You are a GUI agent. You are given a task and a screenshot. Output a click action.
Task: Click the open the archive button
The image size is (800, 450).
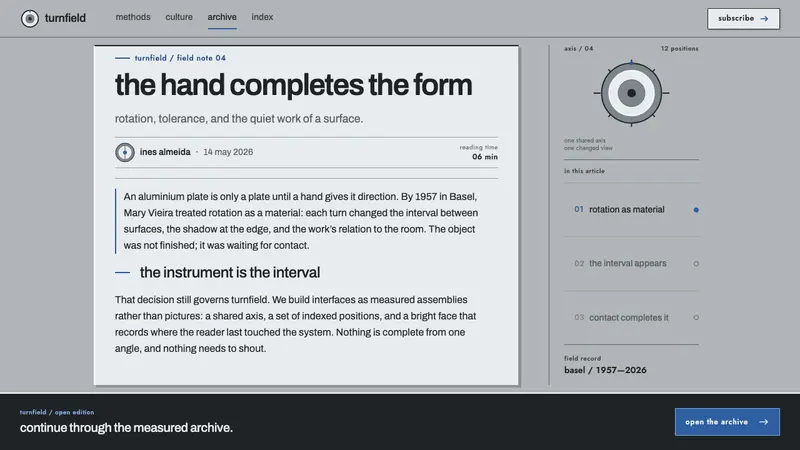[x=727, y=422]
